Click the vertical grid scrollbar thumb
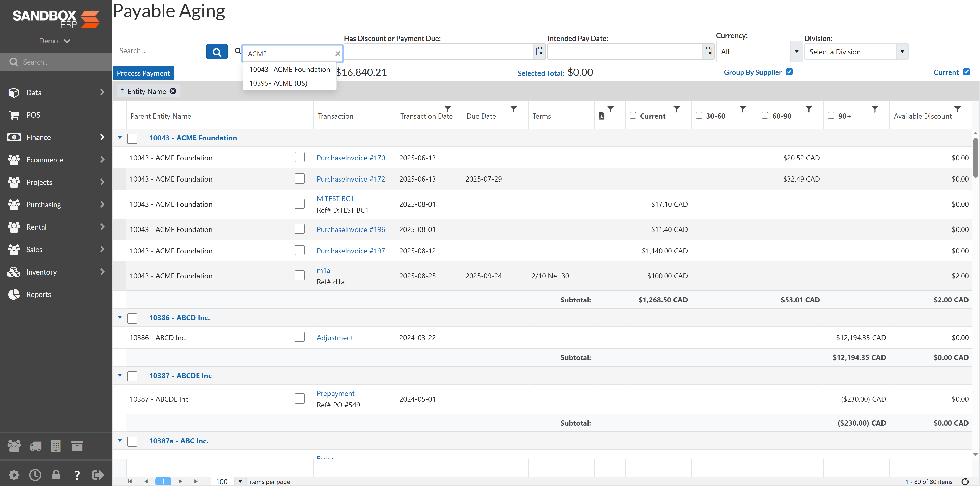This screenshot has height=486, width=980. coord(975,158)
